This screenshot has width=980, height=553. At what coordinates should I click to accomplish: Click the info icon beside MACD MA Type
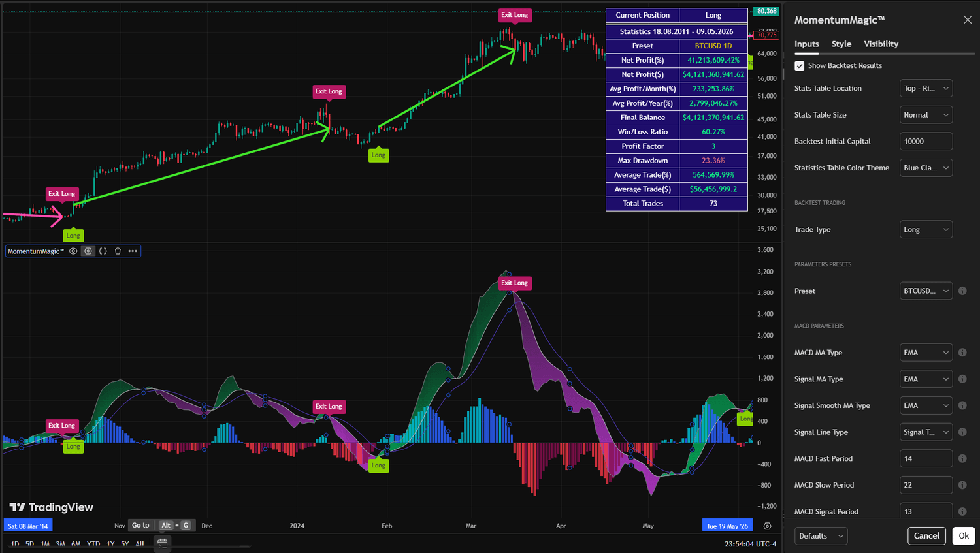pos(962,353)
